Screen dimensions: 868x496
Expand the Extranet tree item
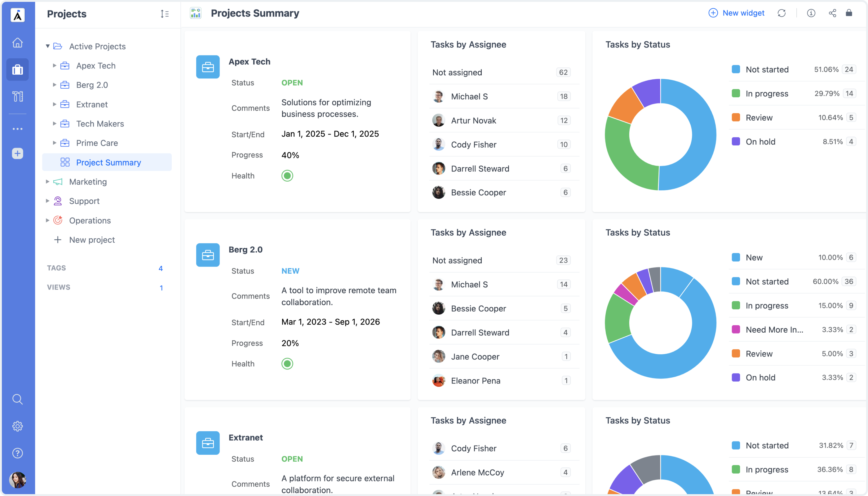click(54, 104)
